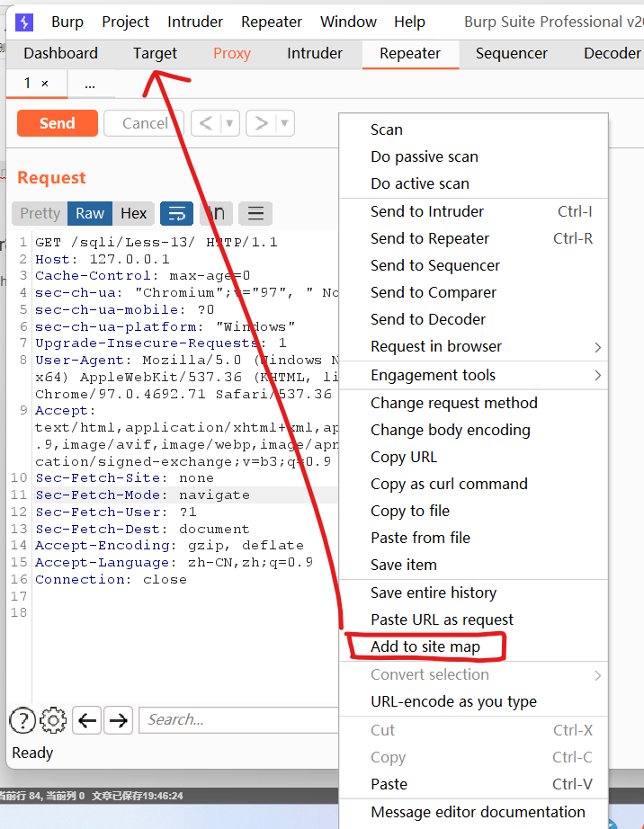The image size is (644, 829).
Task: Switch to Target tab
Action: (155, 53)
